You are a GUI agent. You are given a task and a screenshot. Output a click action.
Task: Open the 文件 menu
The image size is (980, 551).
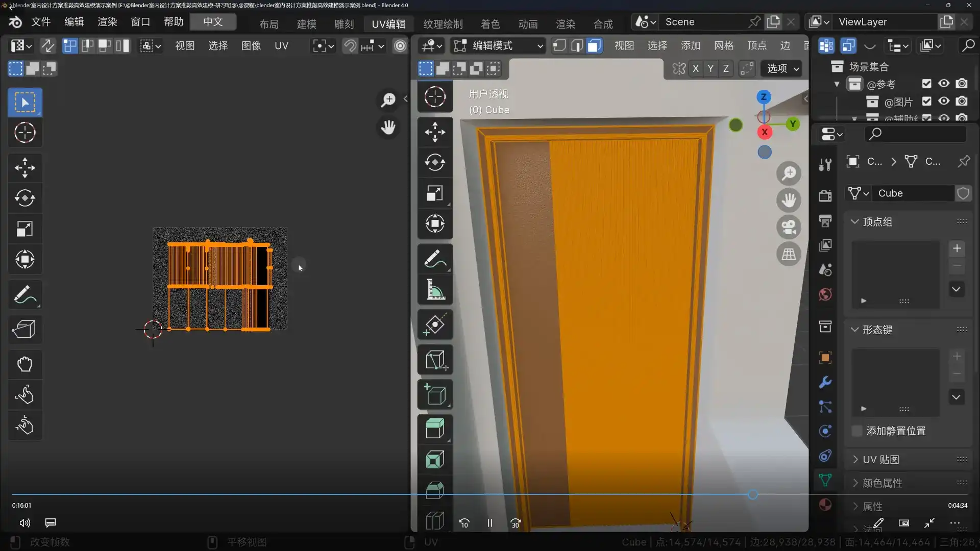41,22
